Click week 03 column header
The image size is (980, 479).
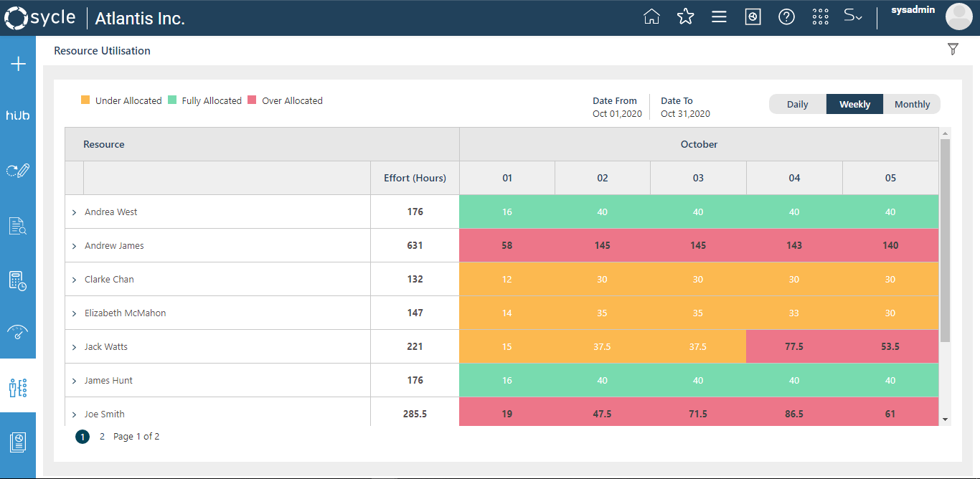(698, 178)
